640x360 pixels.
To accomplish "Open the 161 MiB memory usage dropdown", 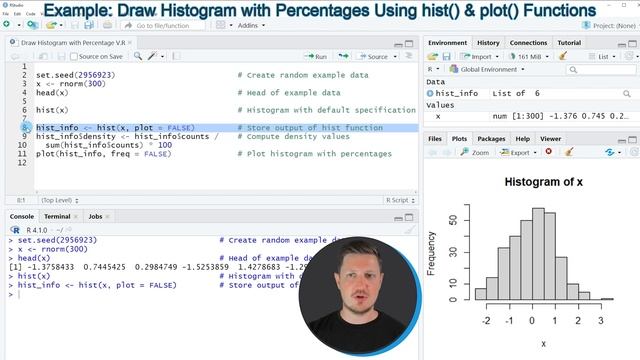I will [x=529, y=56].
